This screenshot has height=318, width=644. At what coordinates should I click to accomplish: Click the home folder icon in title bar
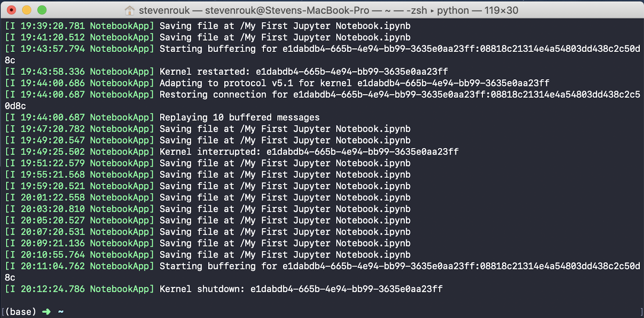tap(130, 10)
